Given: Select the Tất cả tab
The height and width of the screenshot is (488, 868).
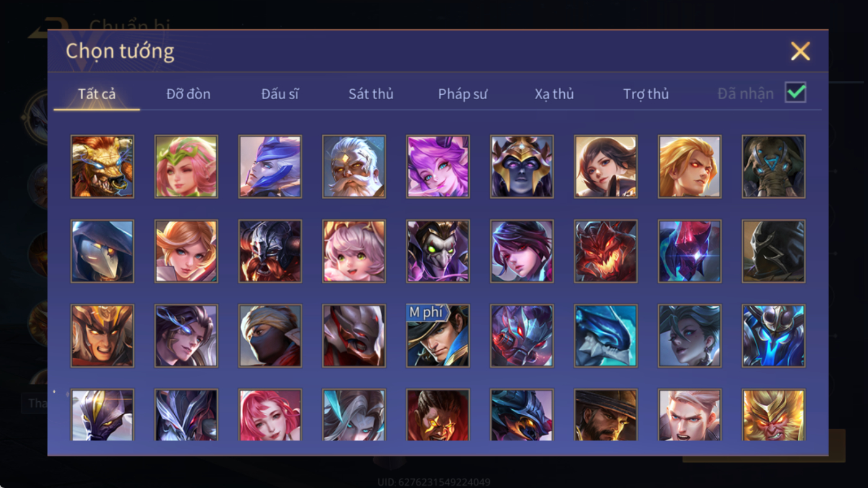Looking at the screenshot, I should point(97,94).
